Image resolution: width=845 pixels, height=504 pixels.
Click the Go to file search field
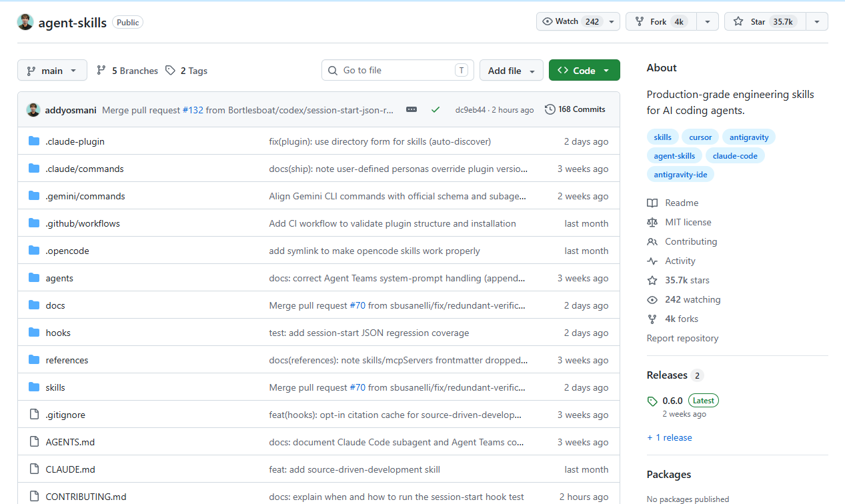[x=397, y=70]
